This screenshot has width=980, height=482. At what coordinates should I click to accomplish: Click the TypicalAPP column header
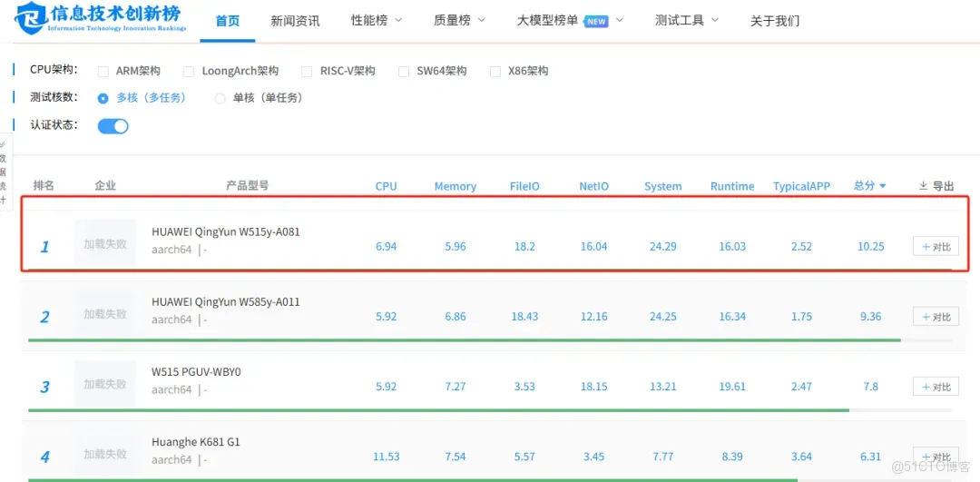tap(801, 186)
